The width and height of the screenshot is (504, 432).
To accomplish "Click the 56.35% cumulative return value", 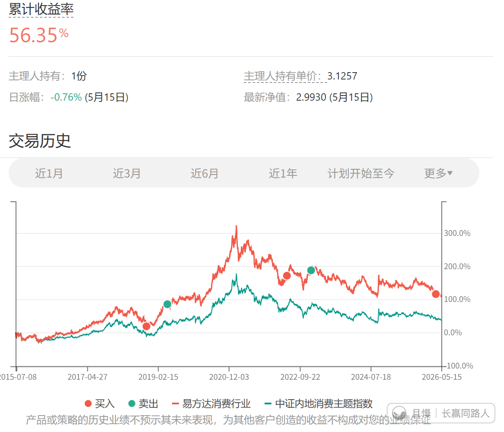I will pyautogui.click(x=38, y=35).
